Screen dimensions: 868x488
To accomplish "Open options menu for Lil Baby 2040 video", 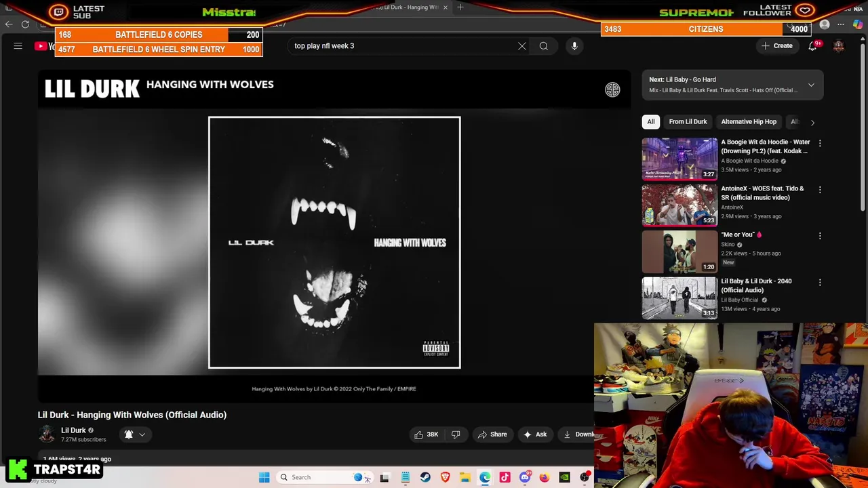I will click(820, 282).
